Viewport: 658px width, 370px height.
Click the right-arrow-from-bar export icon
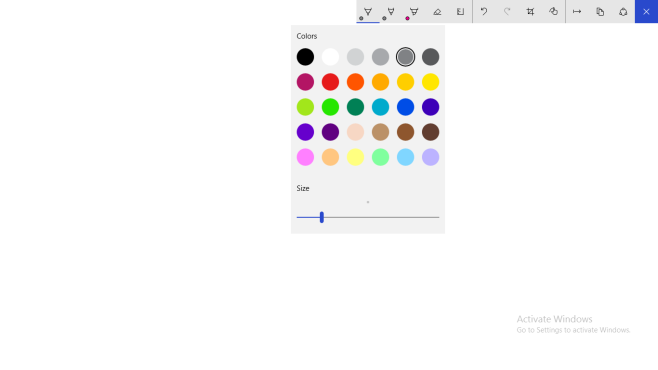pos(577,12)
